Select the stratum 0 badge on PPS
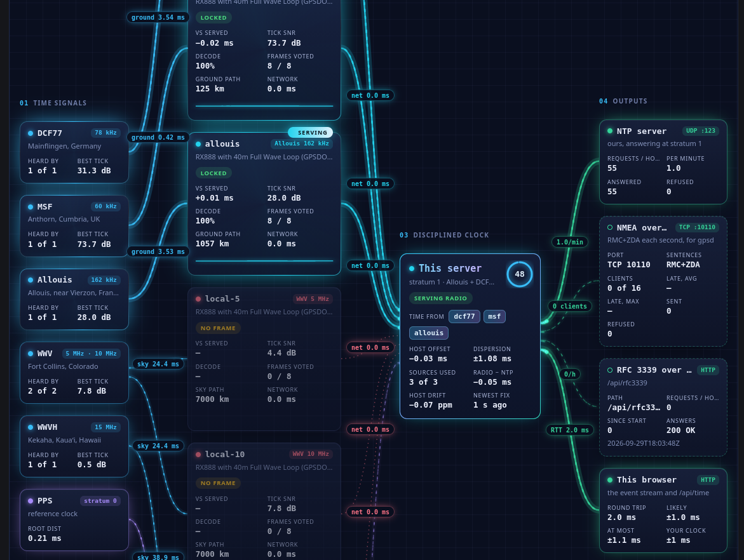This screenshot has width=744, height=560. coord(100,501)
